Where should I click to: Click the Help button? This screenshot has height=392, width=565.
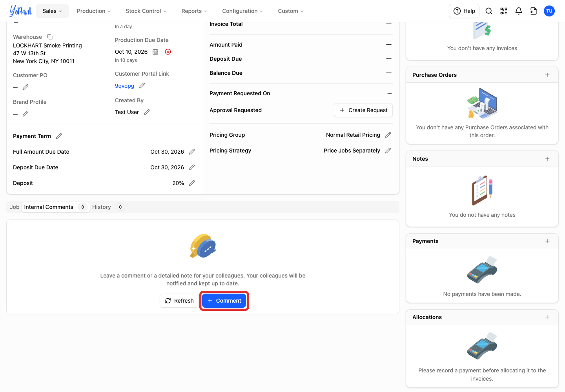coord(464,11)
